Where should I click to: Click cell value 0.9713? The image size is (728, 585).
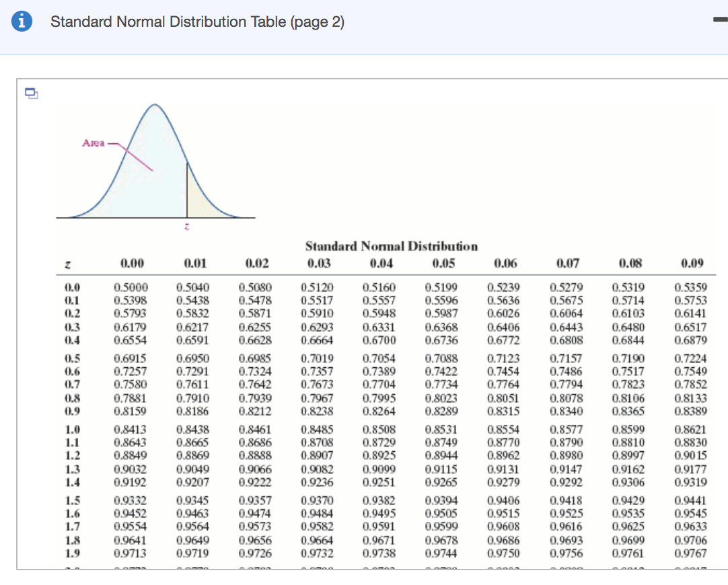click(131, 553)
